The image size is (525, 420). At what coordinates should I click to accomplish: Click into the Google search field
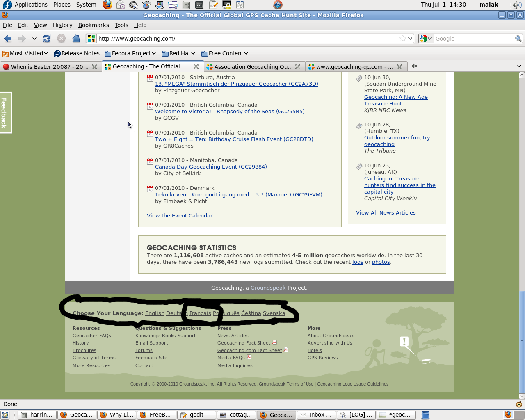tap(474, 39)
